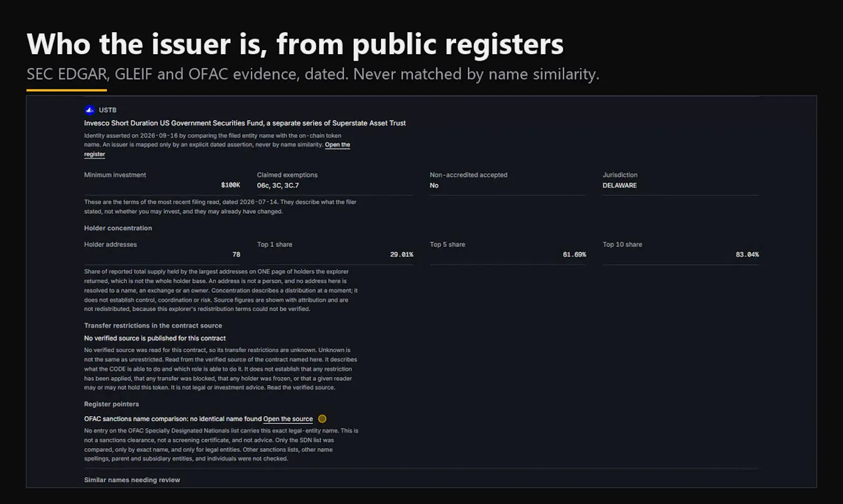Click the Top 5 share label
Screen dimensions: 843x504
pyautogui.click(x=447, y=244)
